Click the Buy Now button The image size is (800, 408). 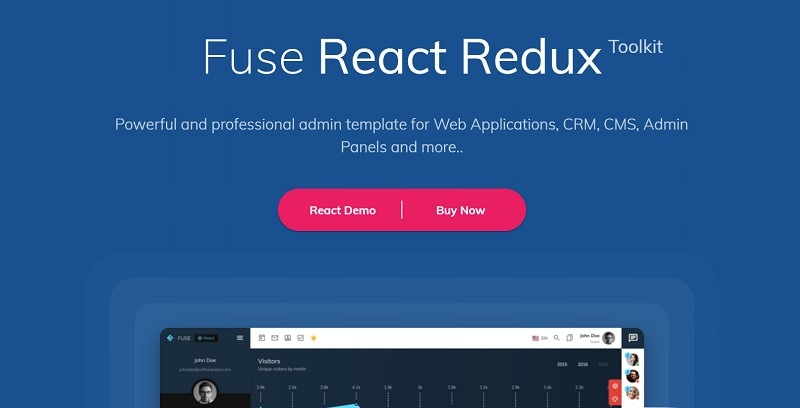click(460, 210)
